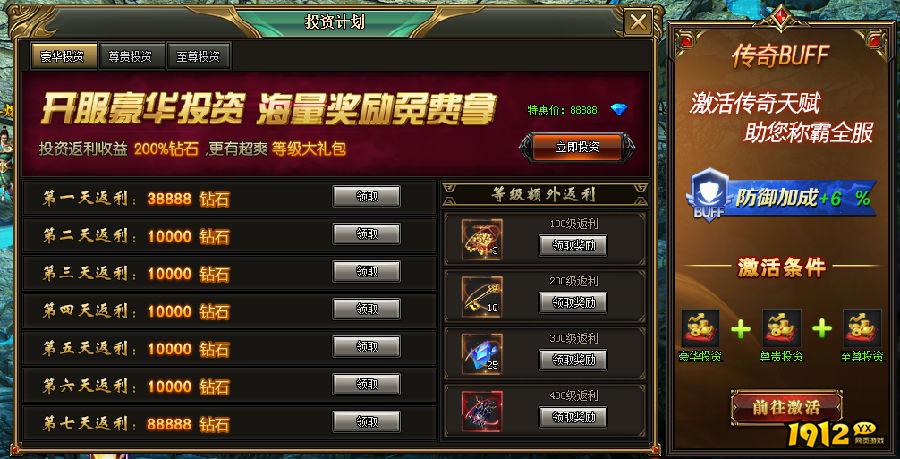
Task: Click the 前往激活 activate button
Action: point(786,407)
